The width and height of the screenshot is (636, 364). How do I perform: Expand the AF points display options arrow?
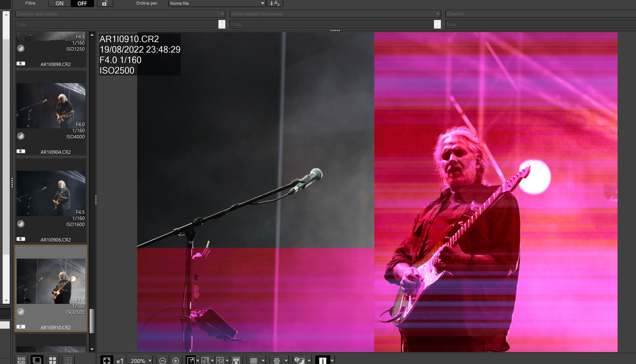(286, 361)
